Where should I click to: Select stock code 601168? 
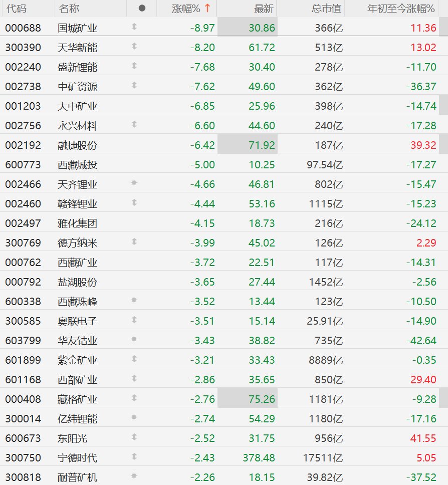(x=23, y=380)
